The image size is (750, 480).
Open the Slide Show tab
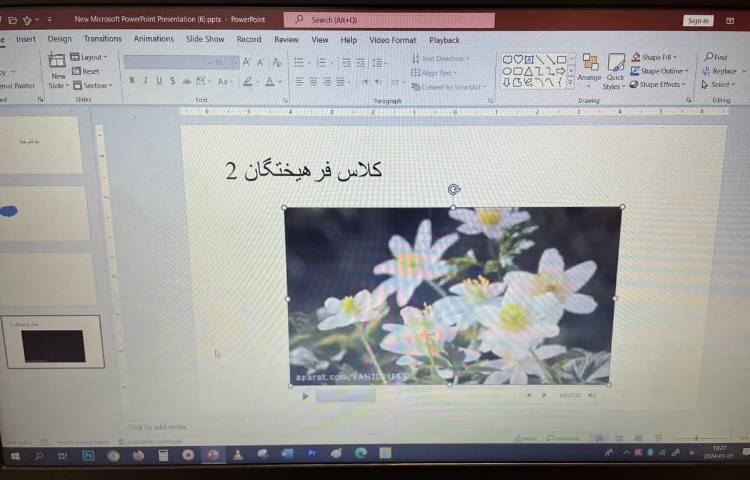pyautogui.click(x=205, y=39)
